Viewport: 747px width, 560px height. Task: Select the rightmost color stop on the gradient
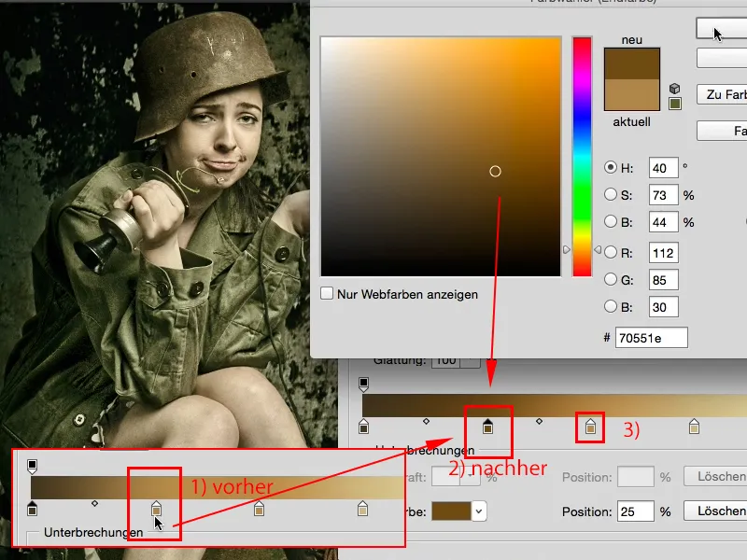(x=693, y=427)
